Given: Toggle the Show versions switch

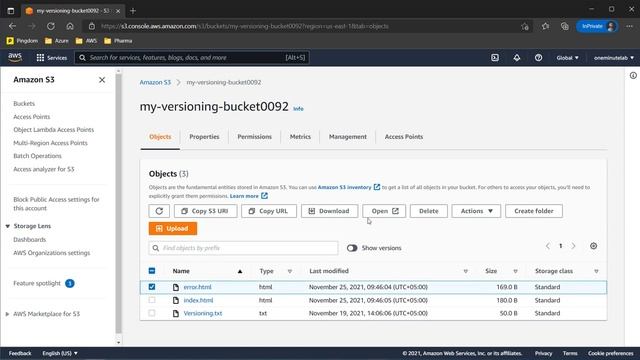Looking at the screenshot, I should [x=352, y=248].
